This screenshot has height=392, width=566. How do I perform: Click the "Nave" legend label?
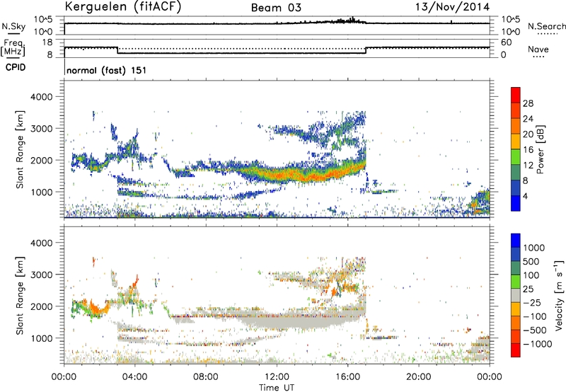[538, 49]
